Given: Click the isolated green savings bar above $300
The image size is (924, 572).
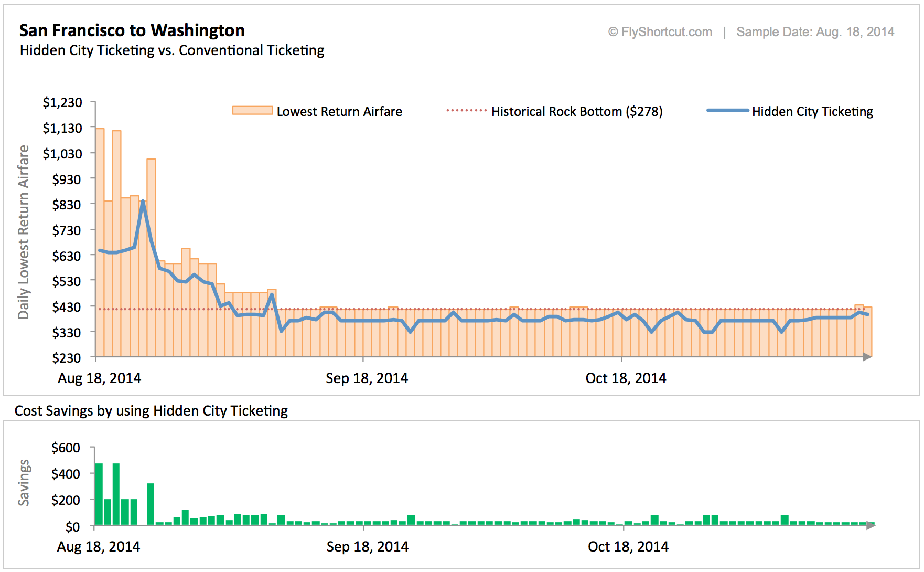Looking at the screenshot, I should 151,504.
